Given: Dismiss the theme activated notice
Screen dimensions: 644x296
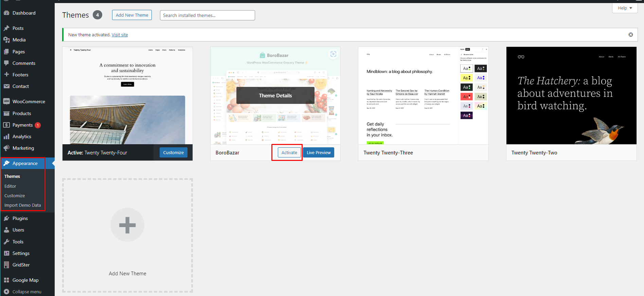Looking at the screenshot, I should tap(631, 35).
